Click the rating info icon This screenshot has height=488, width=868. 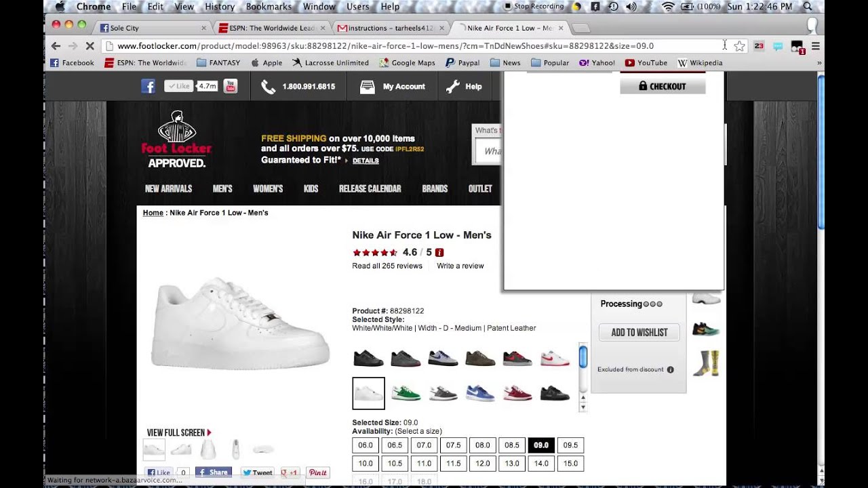[x=439, y=252]
